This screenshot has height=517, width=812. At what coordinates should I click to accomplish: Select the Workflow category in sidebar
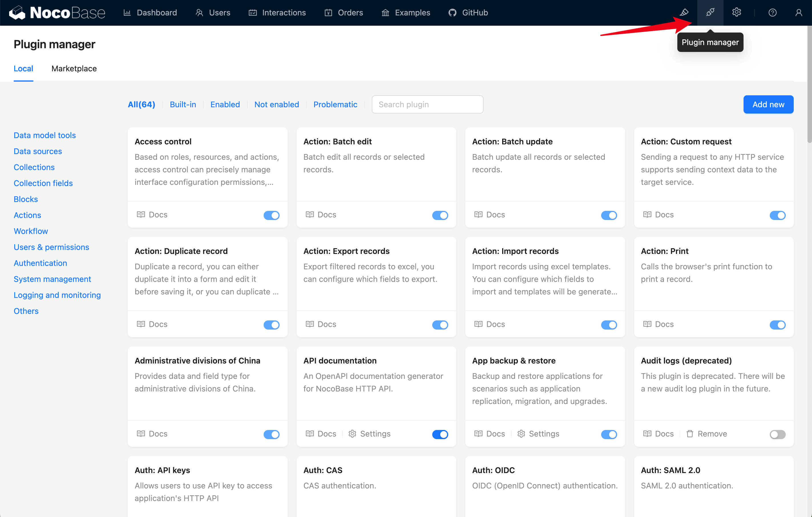(x=31, y=231)
